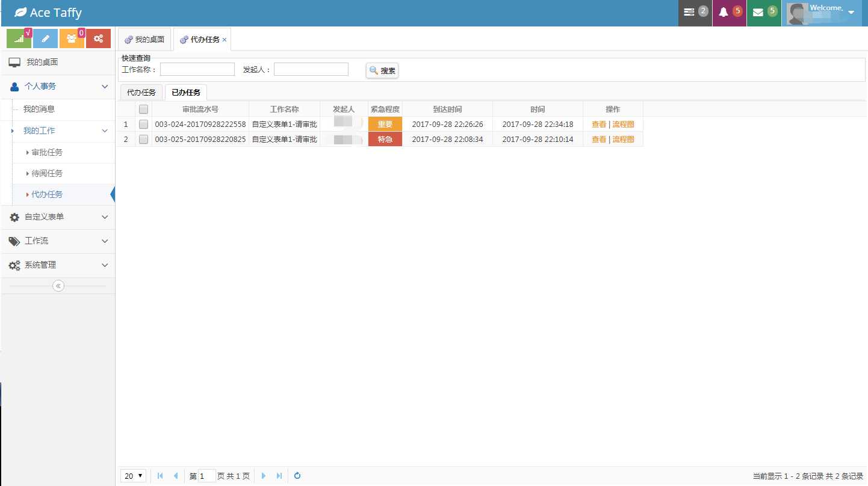Open 我的消息 in the sidebar
The image size is (868, 486).
39,109
